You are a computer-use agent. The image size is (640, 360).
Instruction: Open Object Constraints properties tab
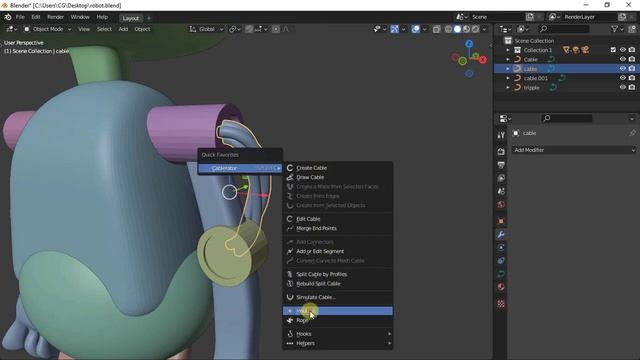pyautogui.click(x=501, y=261)
